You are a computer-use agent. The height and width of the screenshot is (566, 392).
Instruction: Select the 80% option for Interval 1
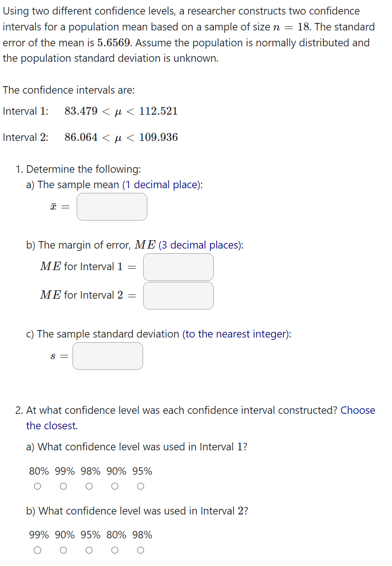(x=37, y=486)
